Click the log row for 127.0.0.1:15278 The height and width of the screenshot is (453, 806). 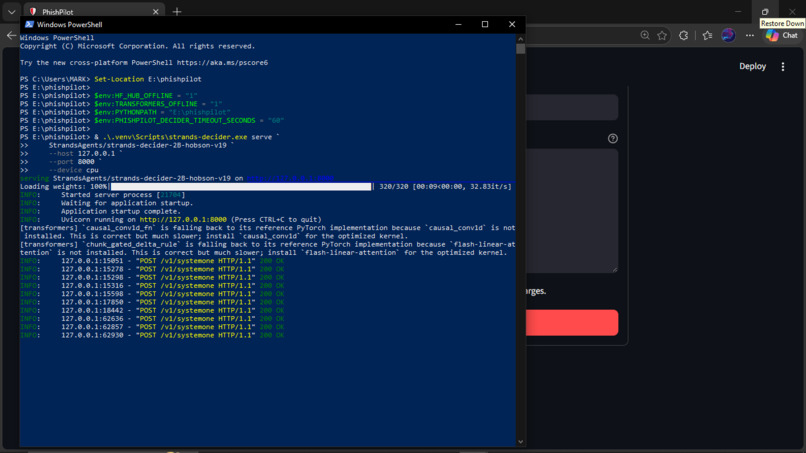pyautogui.click(x=152, y=269)
